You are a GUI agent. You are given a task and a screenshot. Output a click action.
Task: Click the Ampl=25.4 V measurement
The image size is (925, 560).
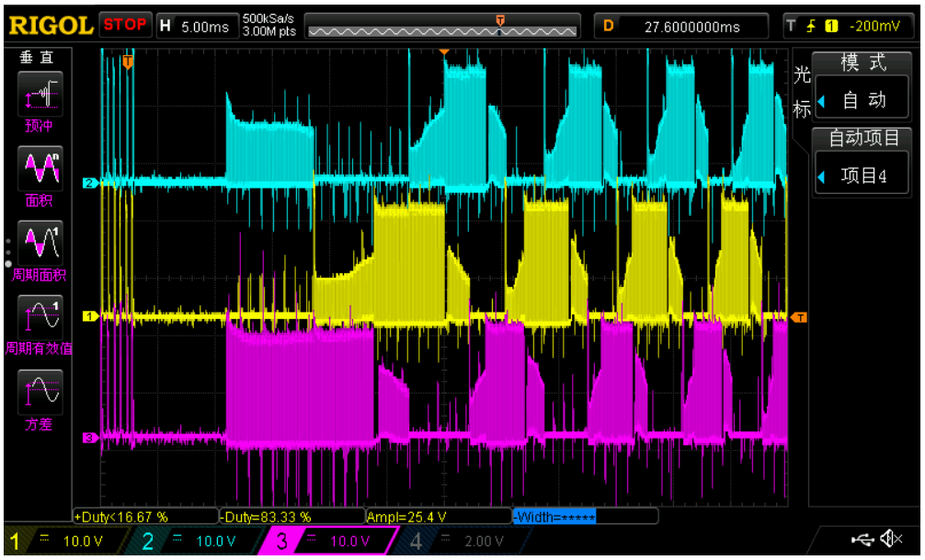click(439, 517)
